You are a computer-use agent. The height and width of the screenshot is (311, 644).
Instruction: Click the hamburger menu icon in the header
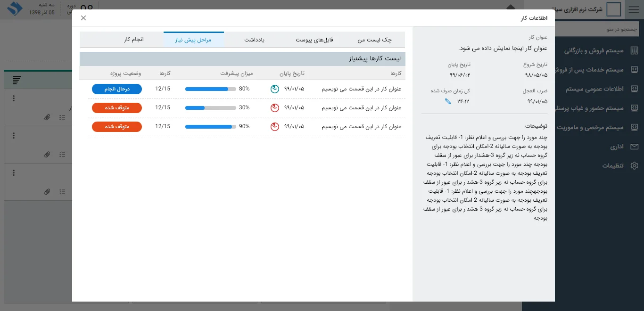point(634,9)
